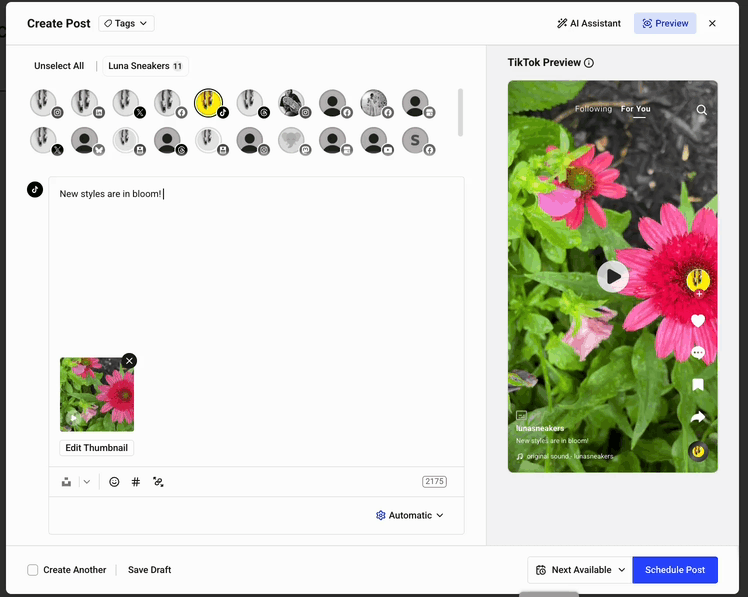Open the Next Available scheduling dropdown
The width and height of the screenshot is (748, 597).
tap(580, 570)
